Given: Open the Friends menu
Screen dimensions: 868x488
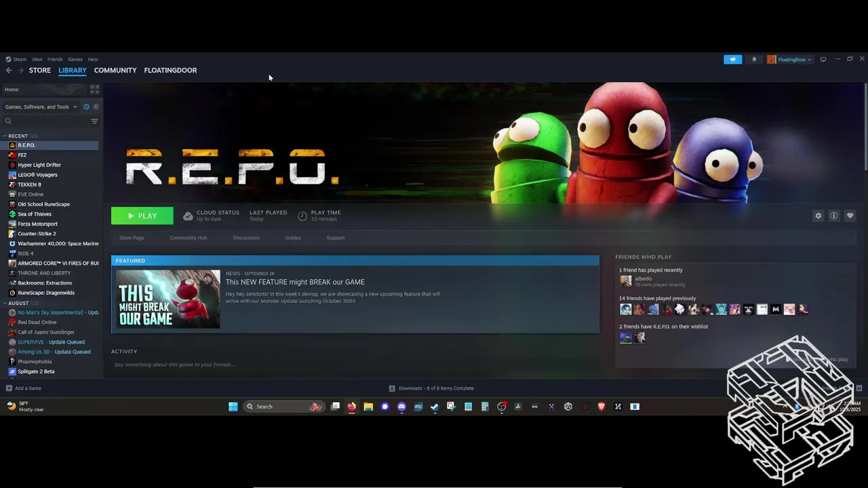Looking at the screenshot, I should click(55, 60).
